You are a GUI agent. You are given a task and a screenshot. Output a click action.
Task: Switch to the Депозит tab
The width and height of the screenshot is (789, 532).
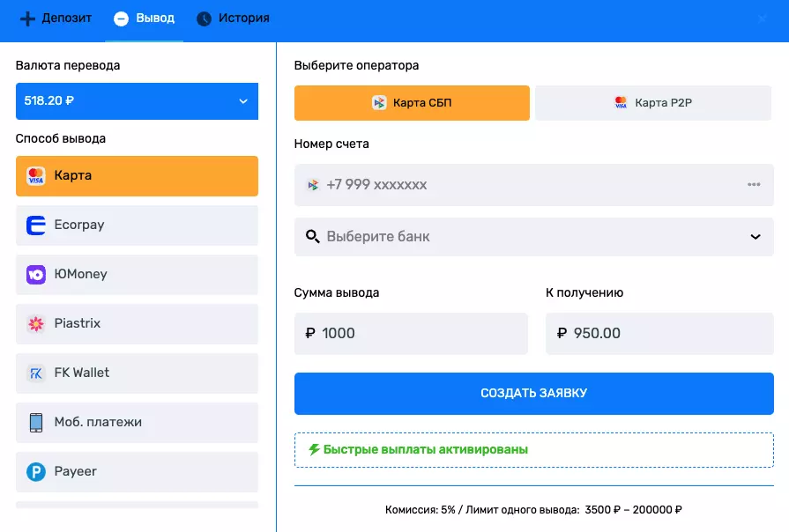click(54, 17)
